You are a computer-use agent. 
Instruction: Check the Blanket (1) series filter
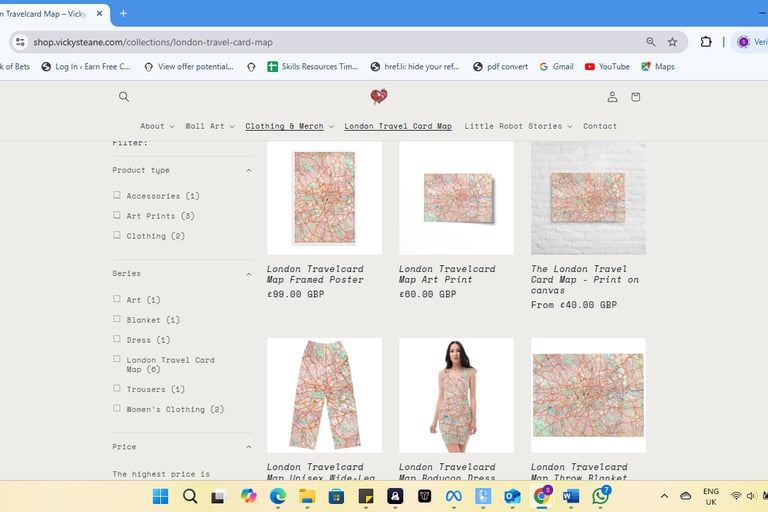(117, 319)
